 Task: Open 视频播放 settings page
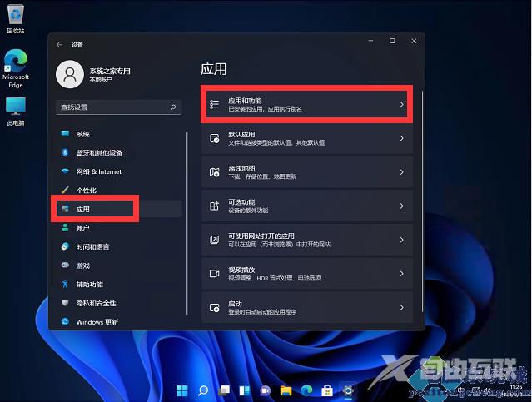(307, 274)
